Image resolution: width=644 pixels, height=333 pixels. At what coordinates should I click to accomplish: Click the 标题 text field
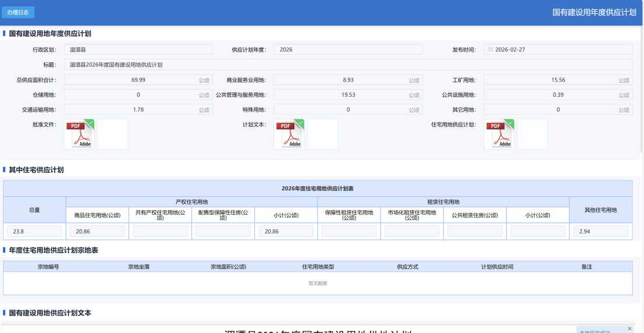click(348, 65)
